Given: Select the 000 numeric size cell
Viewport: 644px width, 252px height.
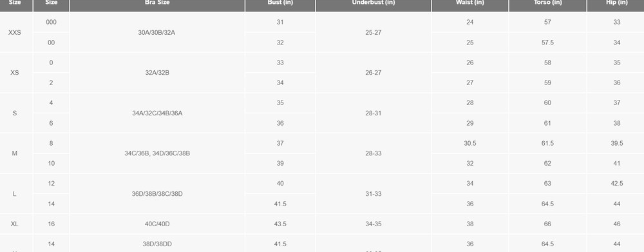Looking at the screenshot, I should (x=51, y=22).
